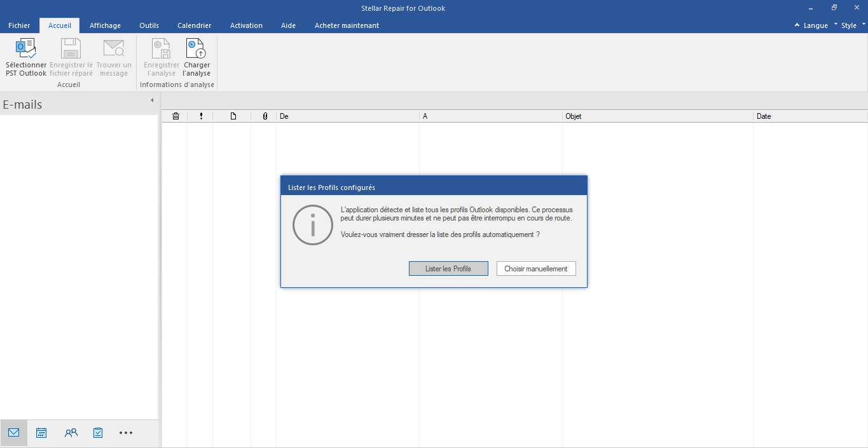Click the Sélectionner PST Outlook icon
868x448 pixels.
26,49
